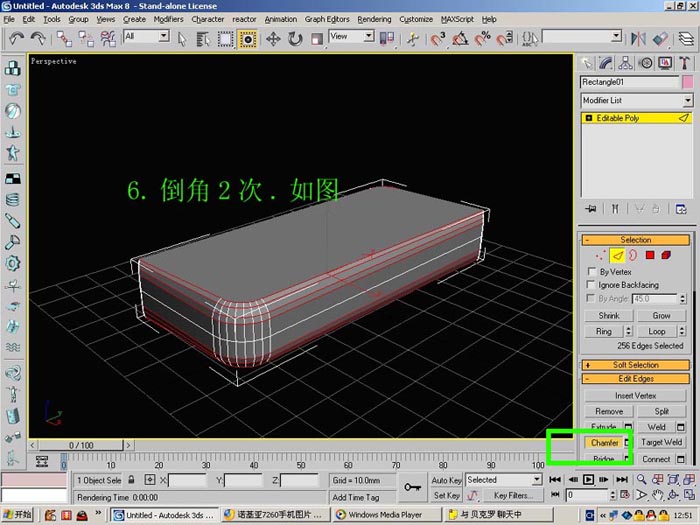Switch to the Create command panel
Screen dimensions: 700x525
pos(586,63)
